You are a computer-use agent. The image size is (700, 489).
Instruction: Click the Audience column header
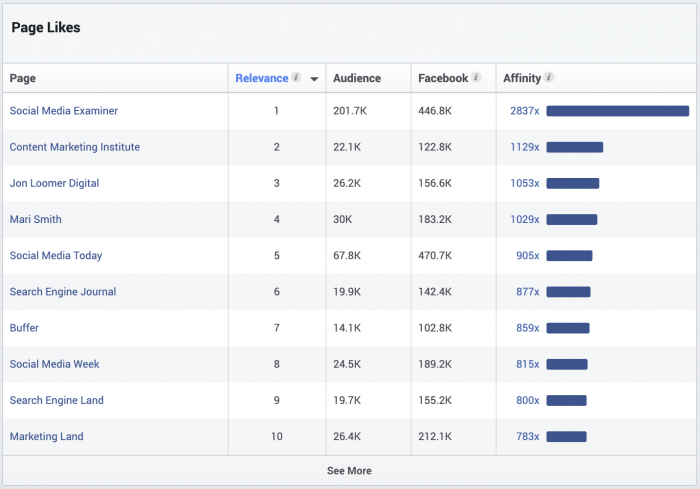pyautogui.click(x=356, y=78)
